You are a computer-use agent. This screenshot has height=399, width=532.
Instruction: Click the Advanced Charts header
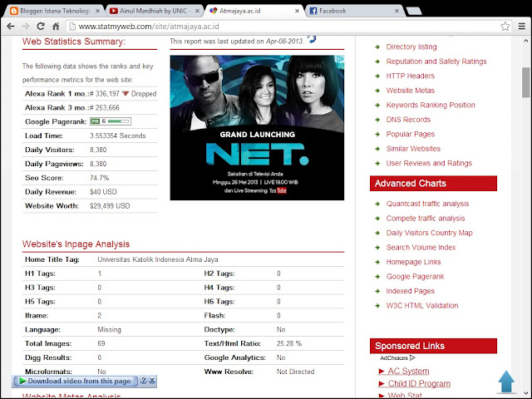(433, 184)
